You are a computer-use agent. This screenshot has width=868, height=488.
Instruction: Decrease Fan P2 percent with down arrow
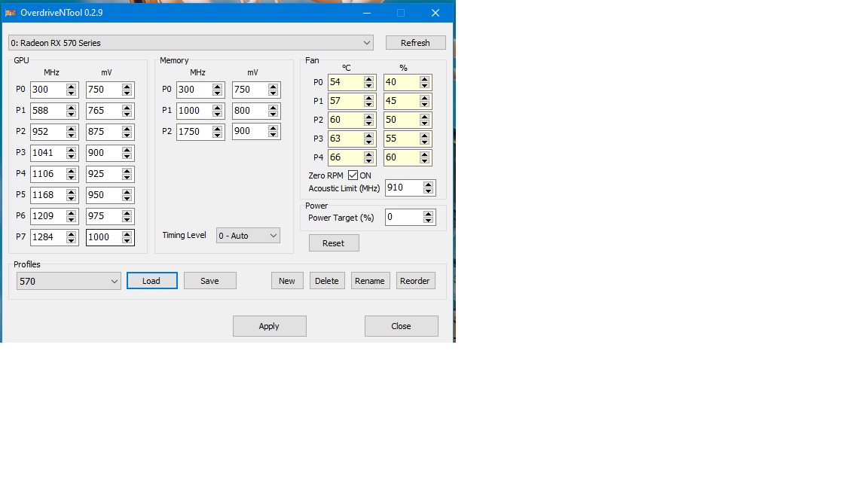coord(424,123)
